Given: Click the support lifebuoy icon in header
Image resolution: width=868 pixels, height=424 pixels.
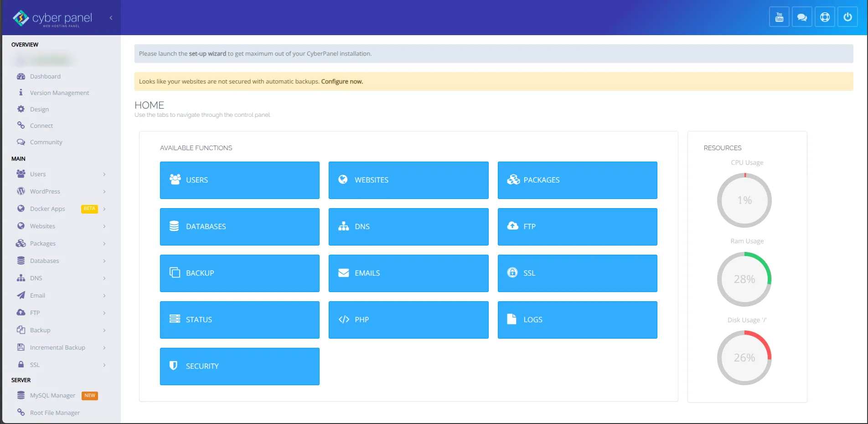Looking at the screenshot, I should coord(825,17).
